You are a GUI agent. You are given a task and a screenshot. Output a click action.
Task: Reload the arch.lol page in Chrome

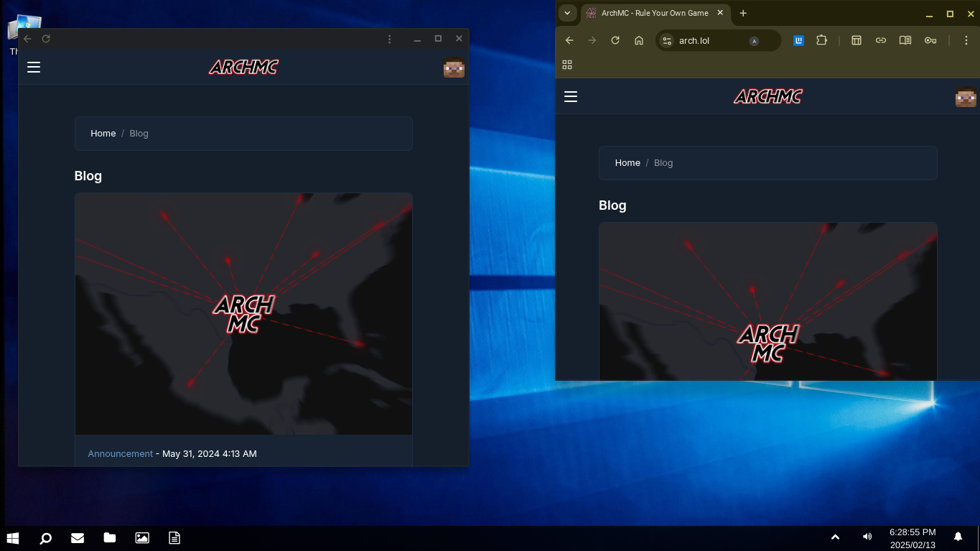[x=615, y=40]
